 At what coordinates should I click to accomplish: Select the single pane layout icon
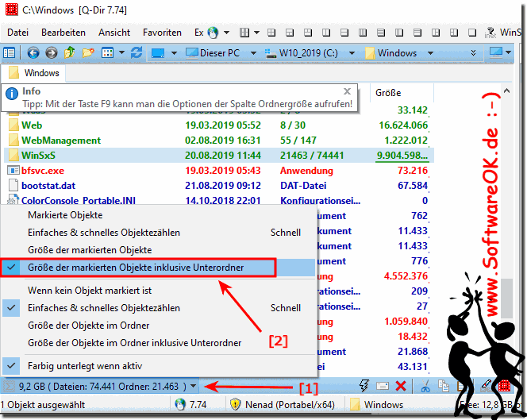click(472, 33)
